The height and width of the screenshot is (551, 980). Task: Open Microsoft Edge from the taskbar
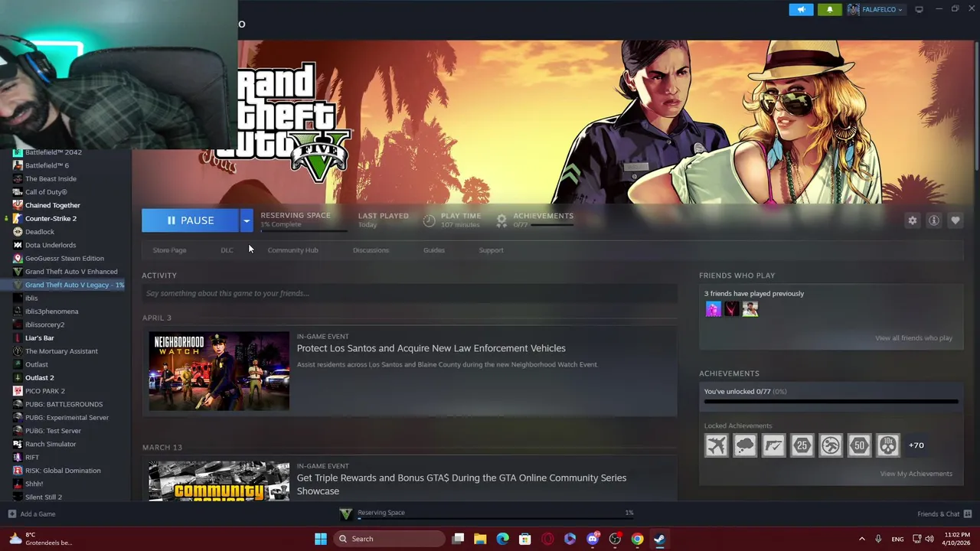tap(502, 539)
